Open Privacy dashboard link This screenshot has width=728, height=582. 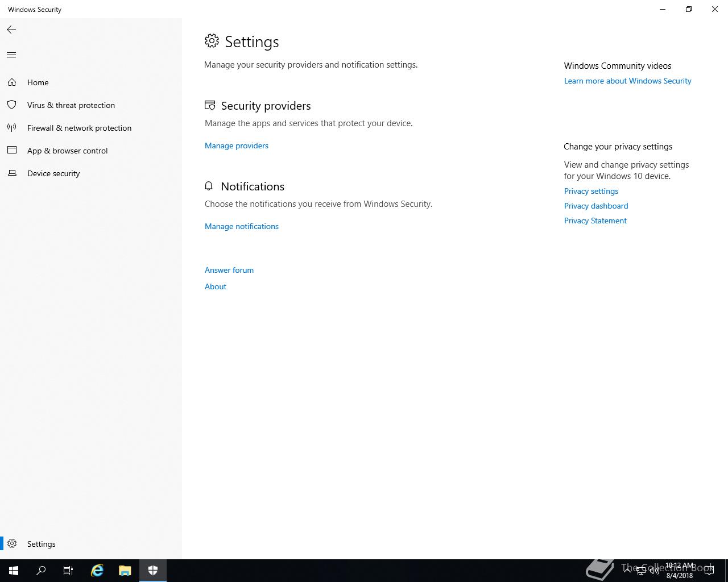pos(596,206)
